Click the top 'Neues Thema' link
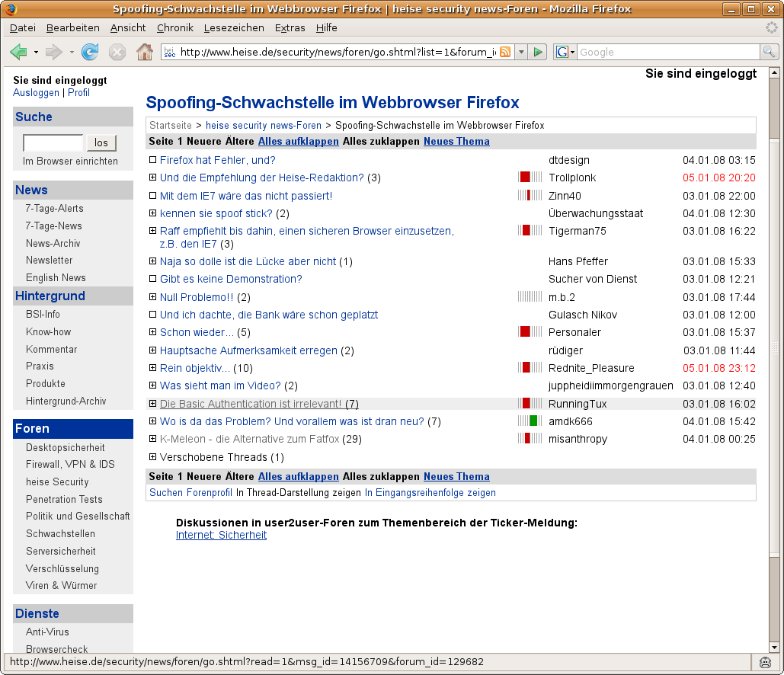The image size is (784, 675). [456, 142]
